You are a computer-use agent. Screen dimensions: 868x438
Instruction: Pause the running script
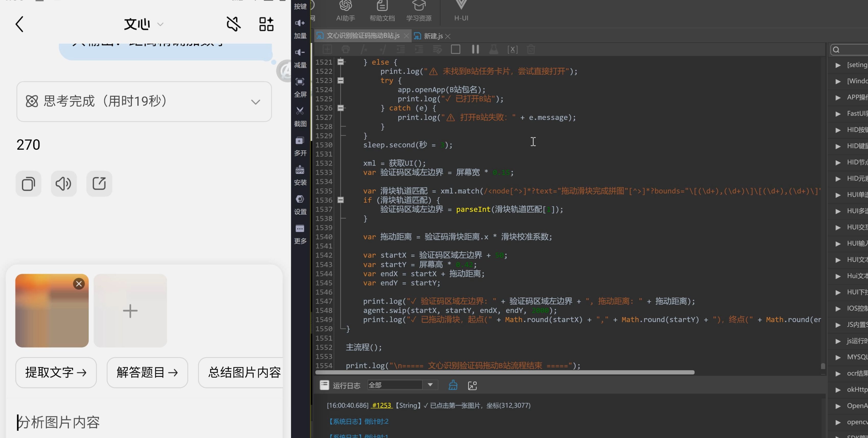click(475, 50)
